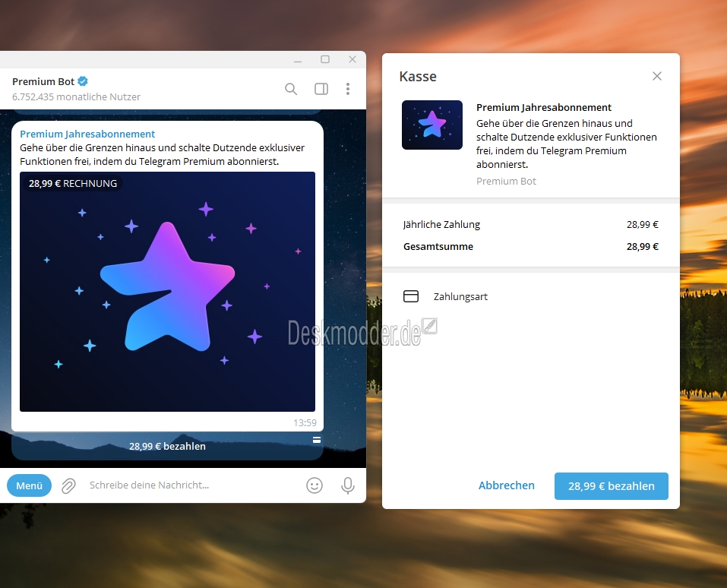Open Premium Bot profile from chat header
Image resolution: width=727 pixels, height=588 pixels.
tap(43, 81)
